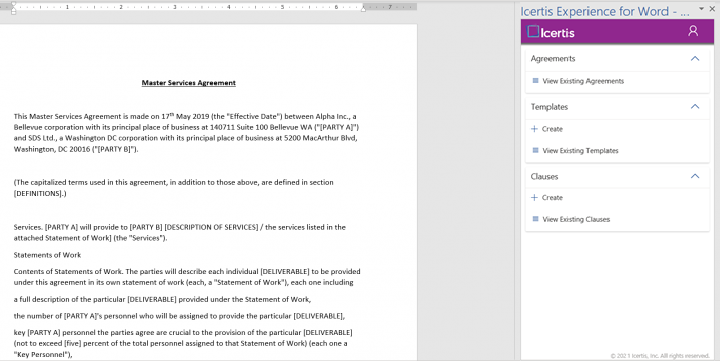The image size is (720, 361).
Task: Click the list icon beside View Existing Templates
Action: click(x=535, y=150)
